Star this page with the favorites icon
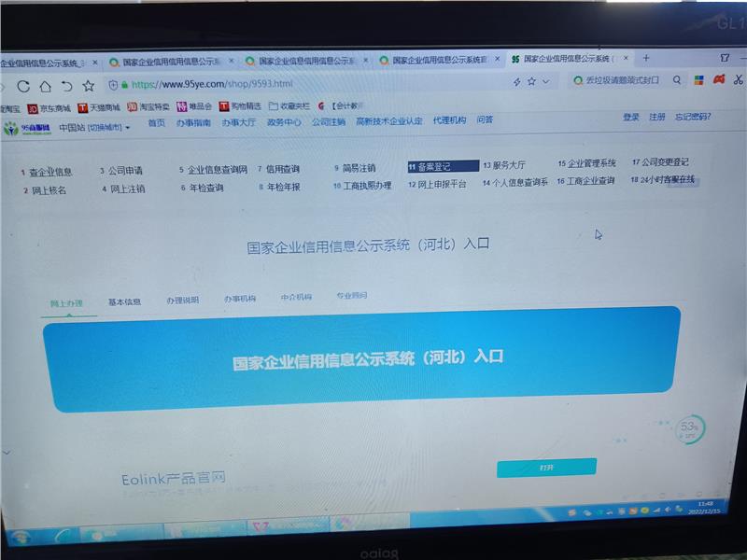This screenshot has height=560, width=747. (x=89, y=85)
